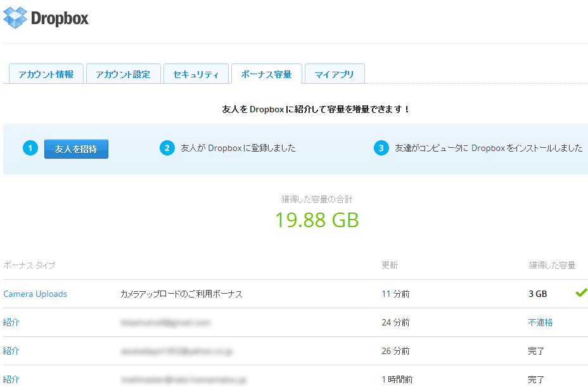Click 紹介 link in the 1 時間前 row

[x=11, y=379]
